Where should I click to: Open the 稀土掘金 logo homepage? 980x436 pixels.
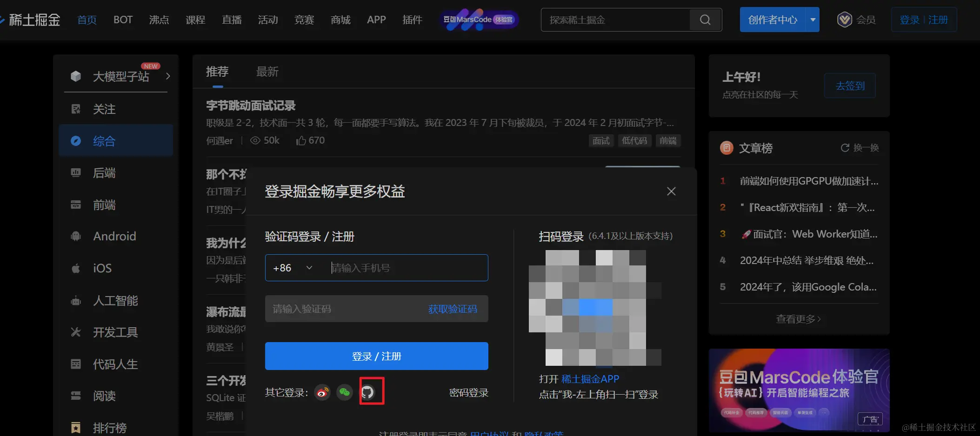click(30, 20)
